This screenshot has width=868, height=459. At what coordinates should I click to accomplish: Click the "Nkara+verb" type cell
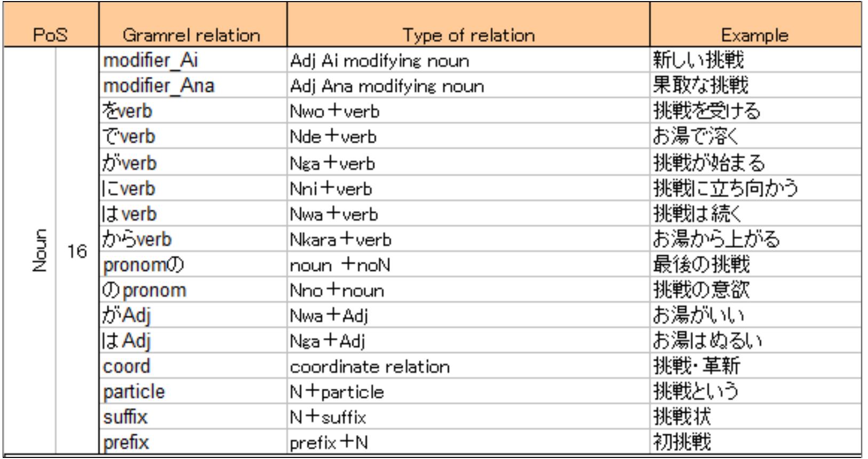point(340,239)
